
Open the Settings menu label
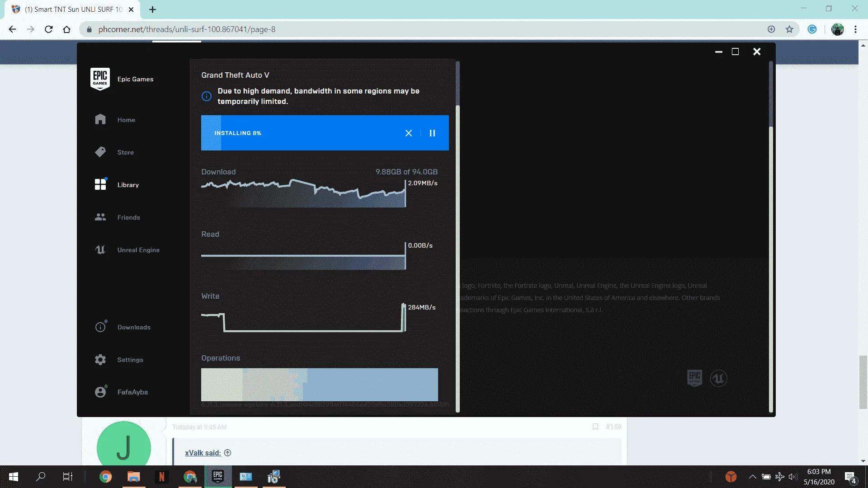pyautogui.click(x=130, y=360)
